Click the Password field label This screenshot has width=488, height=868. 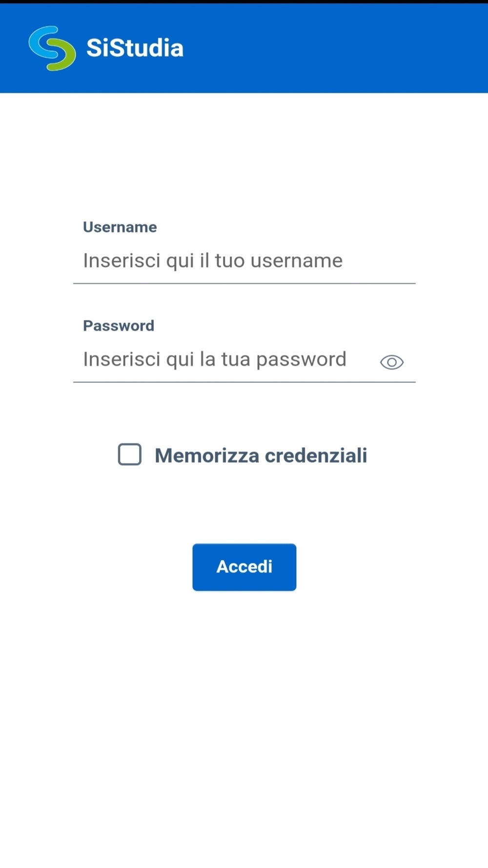click(x=119, y=326)
